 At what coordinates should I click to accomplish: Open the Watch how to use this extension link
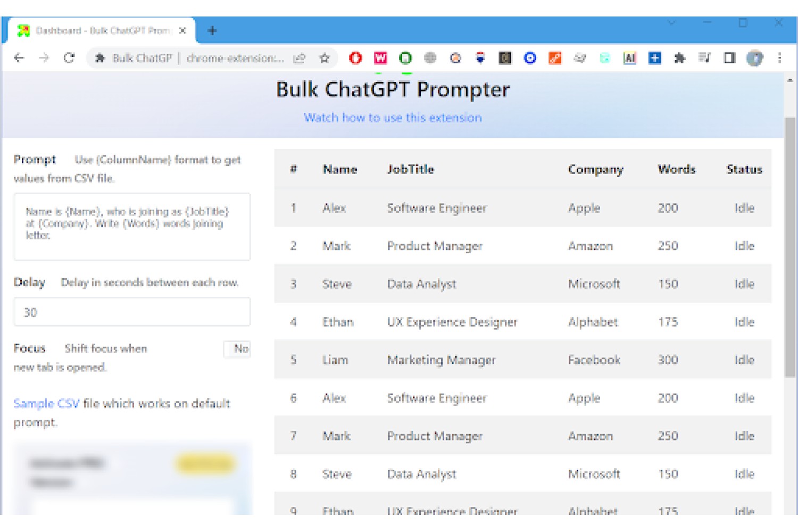point(393,118)
